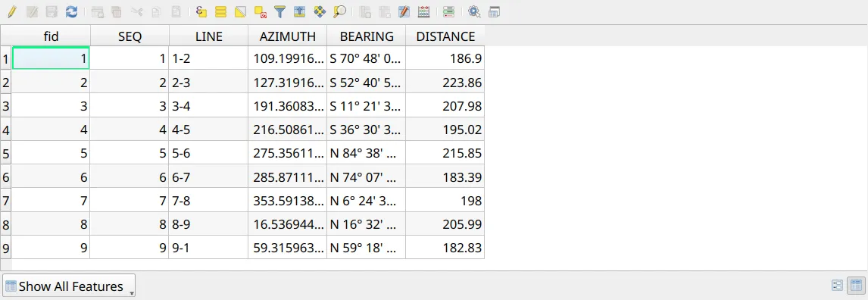Click the BEARING cell N 59° 18'
The width and height of the screenshot is (868, 300).
click(x=367, y=248)
